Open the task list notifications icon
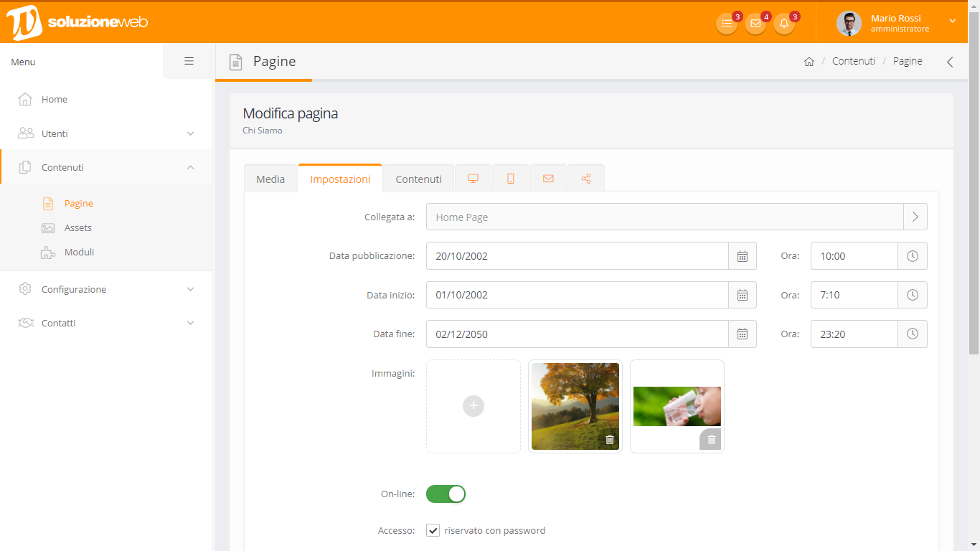This screenshot has width=980, height=551. (x=727, y=24)
